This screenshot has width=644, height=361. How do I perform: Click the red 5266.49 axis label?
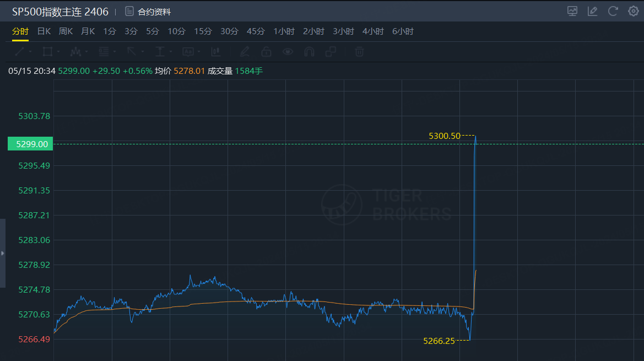pyautogui.click(x=34, y=340)
